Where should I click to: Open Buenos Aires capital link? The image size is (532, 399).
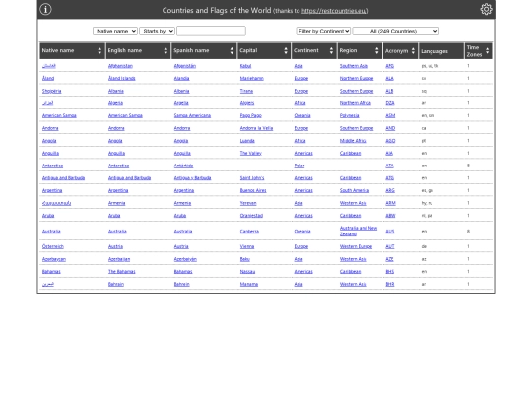point(253,191)
